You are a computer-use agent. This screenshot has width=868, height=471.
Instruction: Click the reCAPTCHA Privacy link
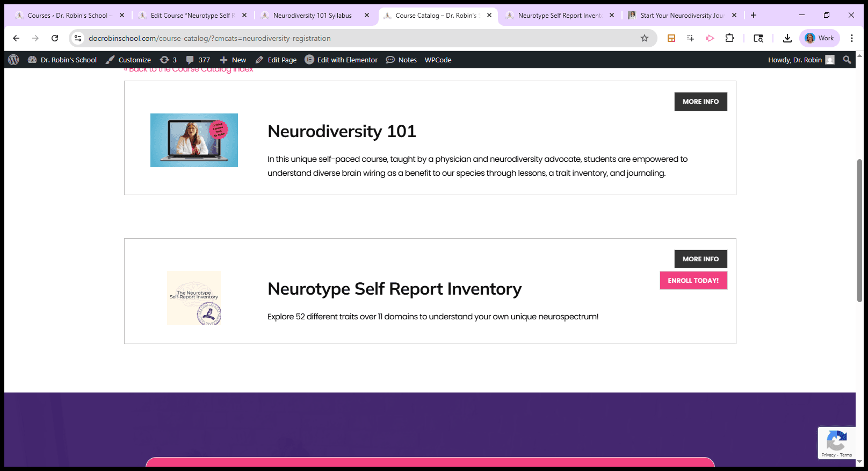click(828, 455)
